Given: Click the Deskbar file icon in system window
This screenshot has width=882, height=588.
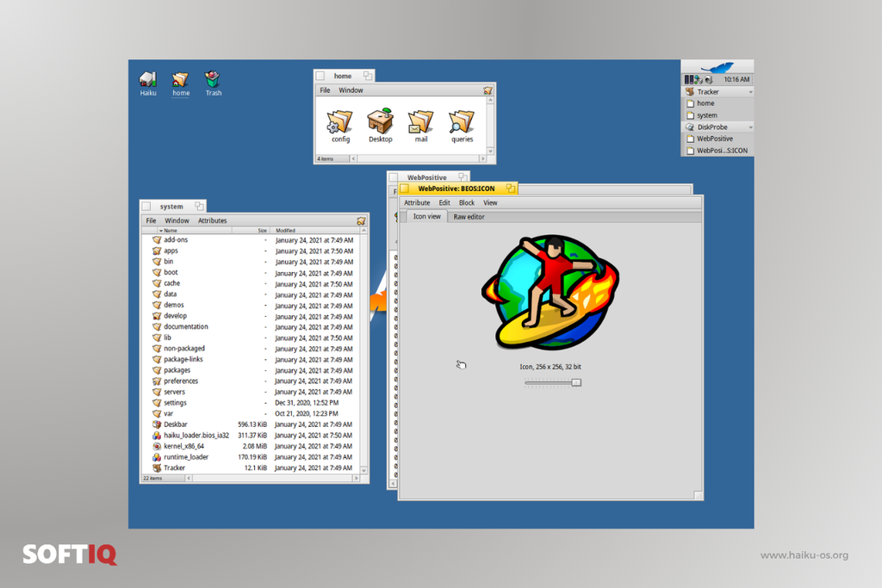Looking at the screenshot, I should [x=157, y=424].
